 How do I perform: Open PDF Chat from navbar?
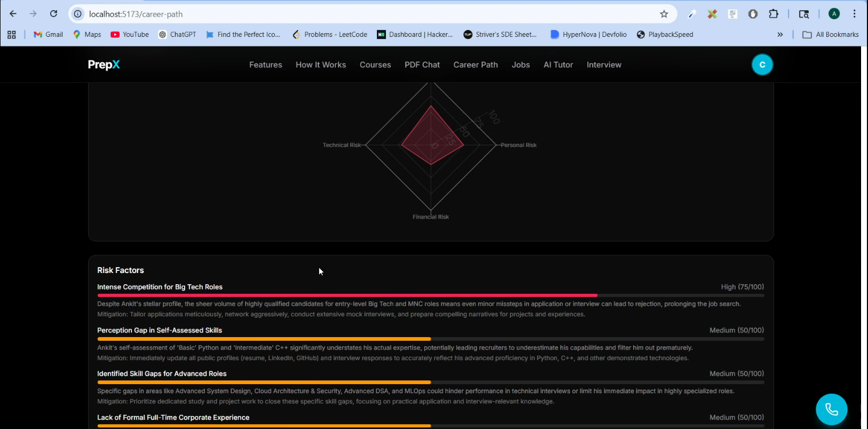[x=422, y=65]
